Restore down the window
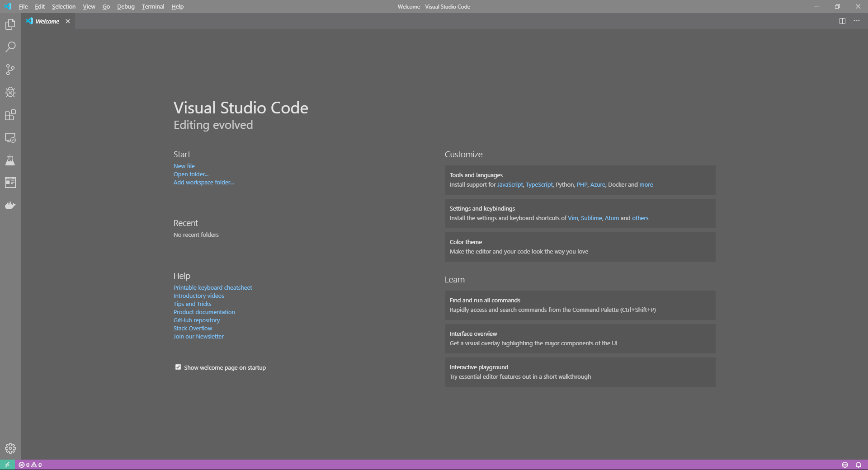Viewport: 868px width, 470px height. click(x=837, y=6)
